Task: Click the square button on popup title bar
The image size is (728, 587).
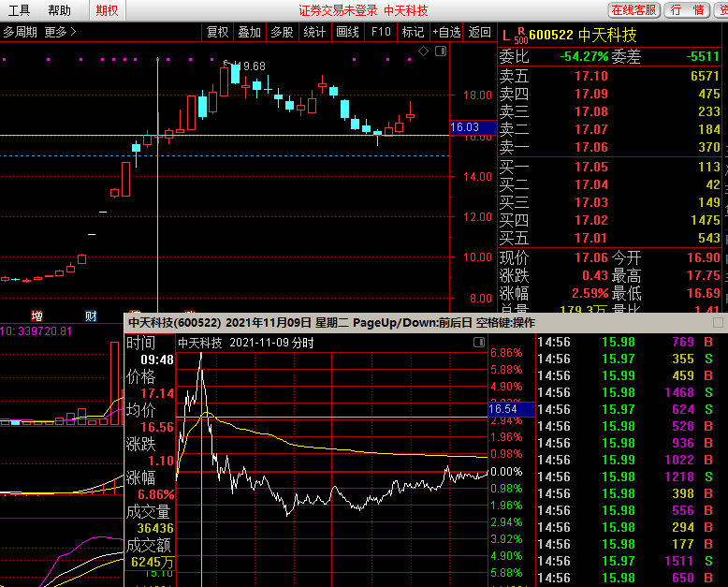Action: coord(718,323)
